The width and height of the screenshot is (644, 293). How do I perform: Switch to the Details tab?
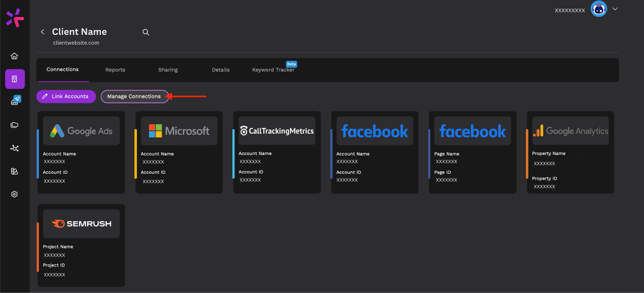pyautogui.click(x=221, y=70)
